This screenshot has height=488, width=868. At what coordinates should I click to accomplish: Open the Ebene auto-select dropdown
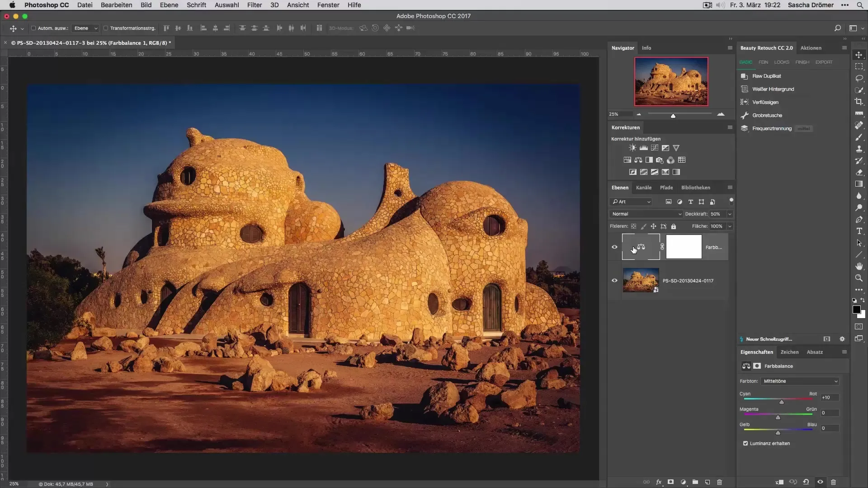pos(85,28)
